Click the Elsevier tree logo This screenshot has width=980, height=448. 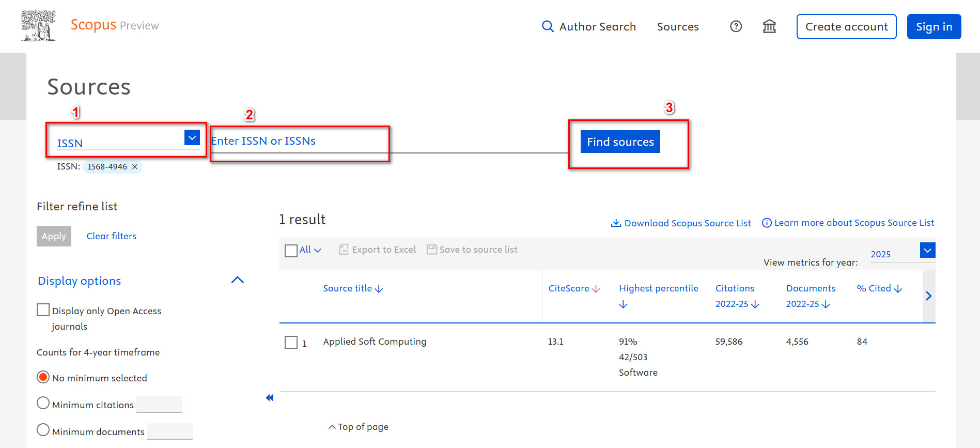(38, 26)
